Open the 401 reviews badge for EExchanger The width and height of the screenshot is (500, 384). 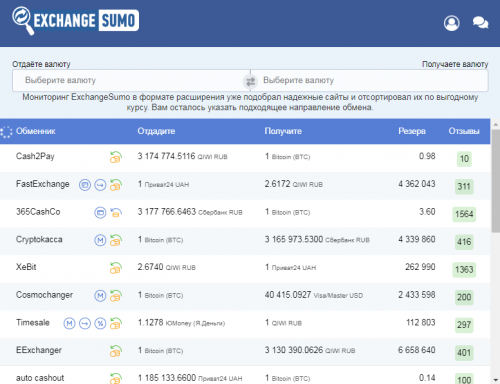(x=464, y=353)
